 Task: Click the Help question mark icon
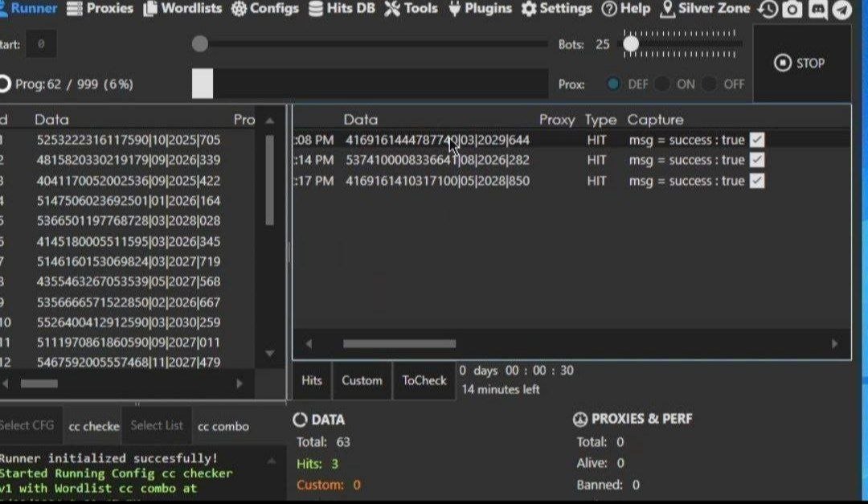609,9
